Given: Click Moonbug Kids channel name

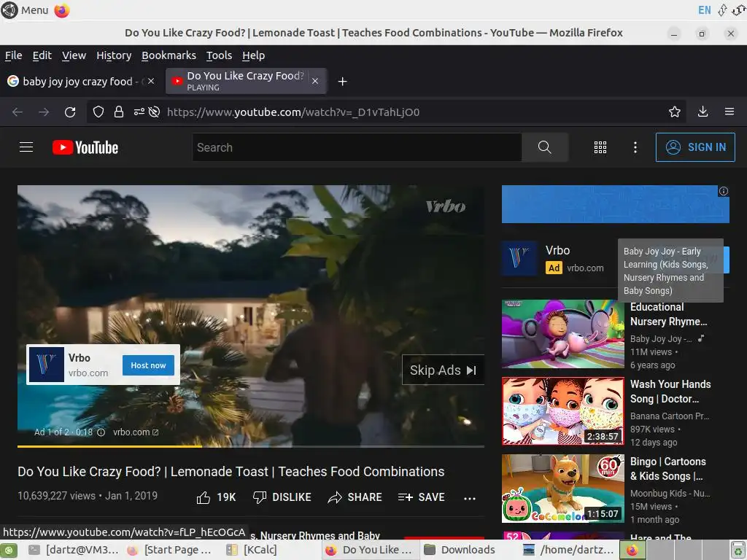Looking at the screenshot, I should (670, 494).
